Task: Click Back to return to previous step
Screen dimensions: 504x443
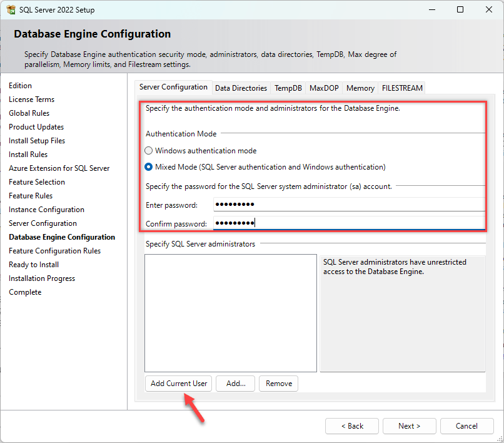Action: (351, 426)
